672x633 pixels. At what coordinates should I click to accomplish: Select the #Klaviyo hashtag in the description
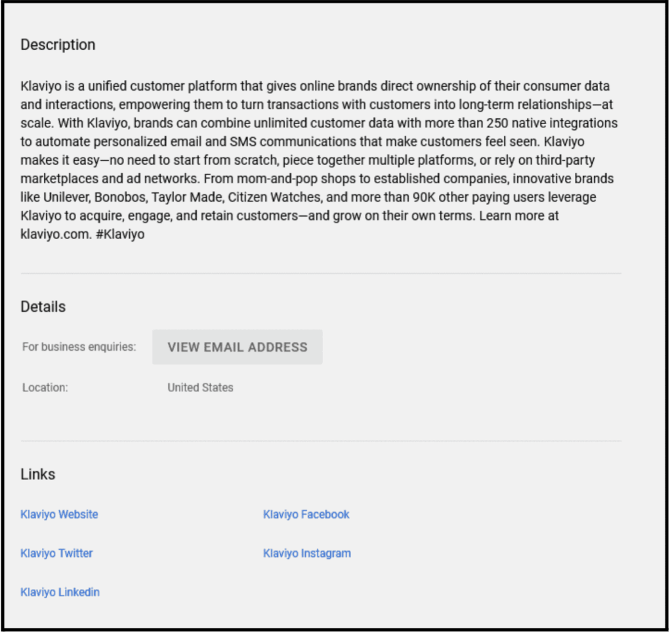tap(120, 234)
